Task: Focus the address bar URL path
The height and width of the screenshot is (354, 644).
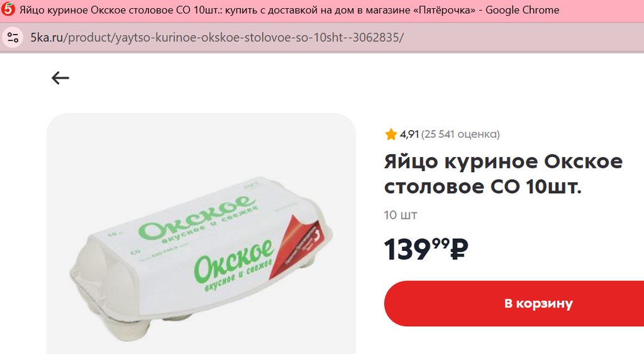Action: coord(234,38)
